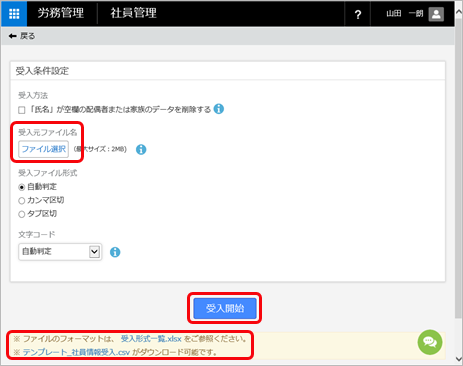Click the 受入方法 label
Screen dimensions: 463x366
click(33, 96)
